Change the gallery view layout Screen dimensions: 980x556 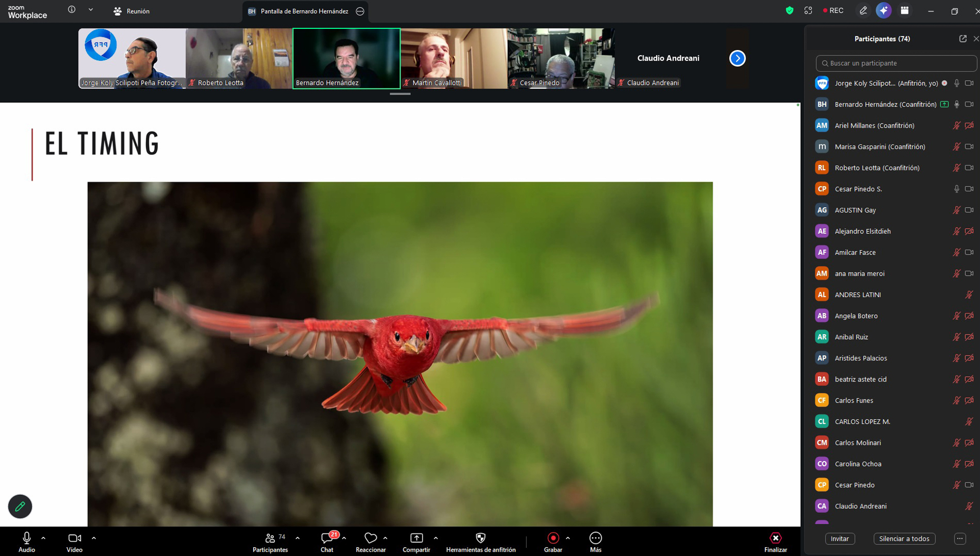pyautogui.click(x=905, y=10)
